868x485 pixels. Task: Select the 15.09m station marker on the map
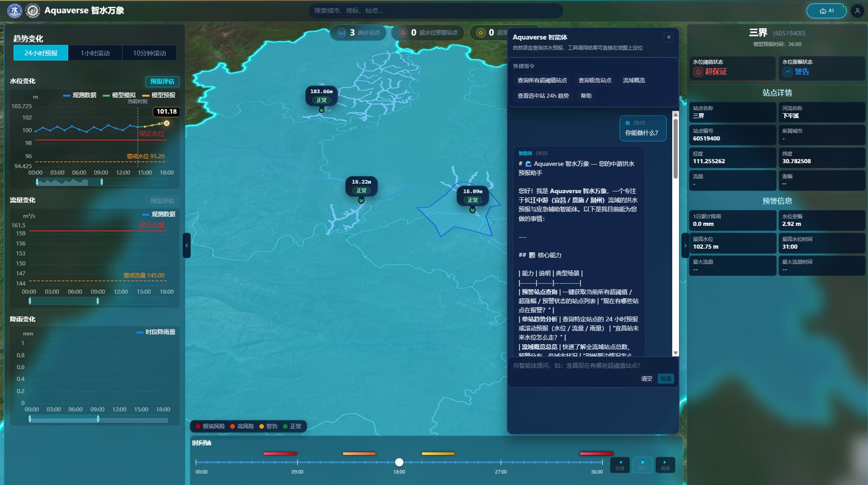473,196
